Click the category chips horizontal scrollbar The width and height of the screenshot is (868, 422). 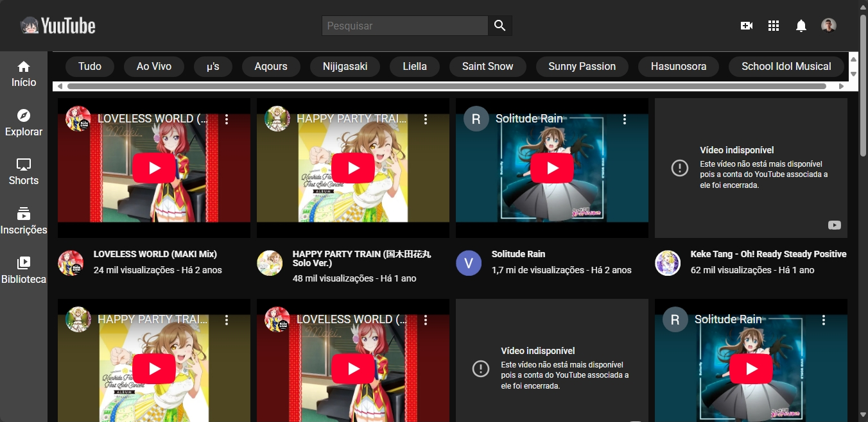(x=449, y=86)
